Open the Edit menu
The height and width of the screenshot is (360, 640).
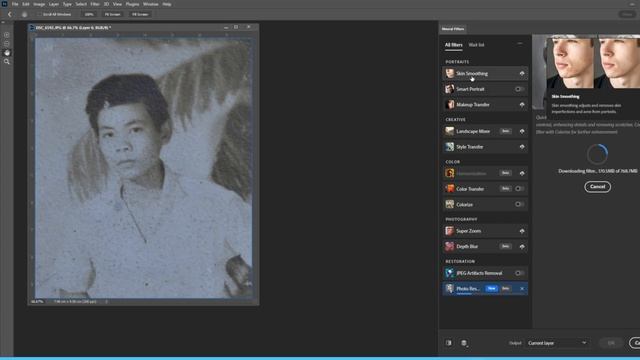[26, 4]
